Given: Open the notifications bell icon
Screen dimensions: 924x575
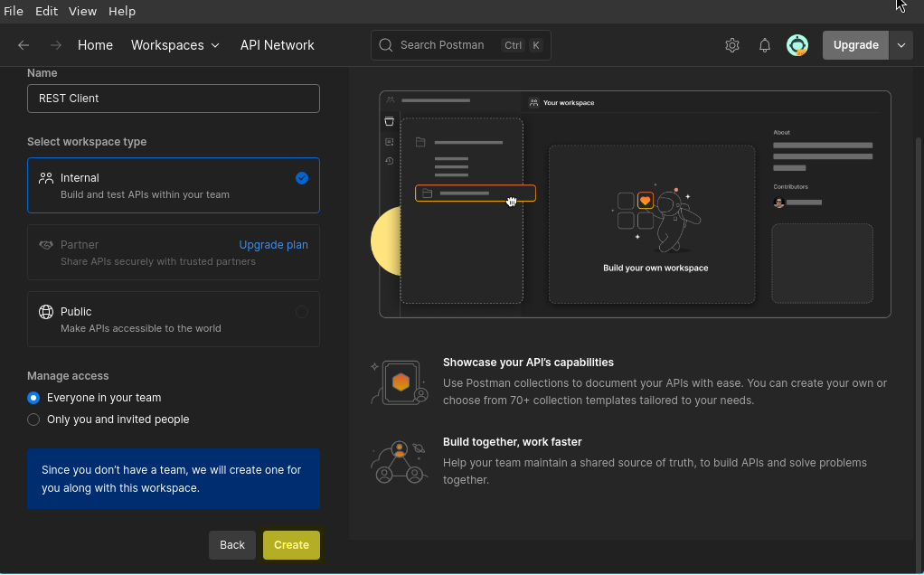Looking at the screenshot, I should (x=765, y=45).
